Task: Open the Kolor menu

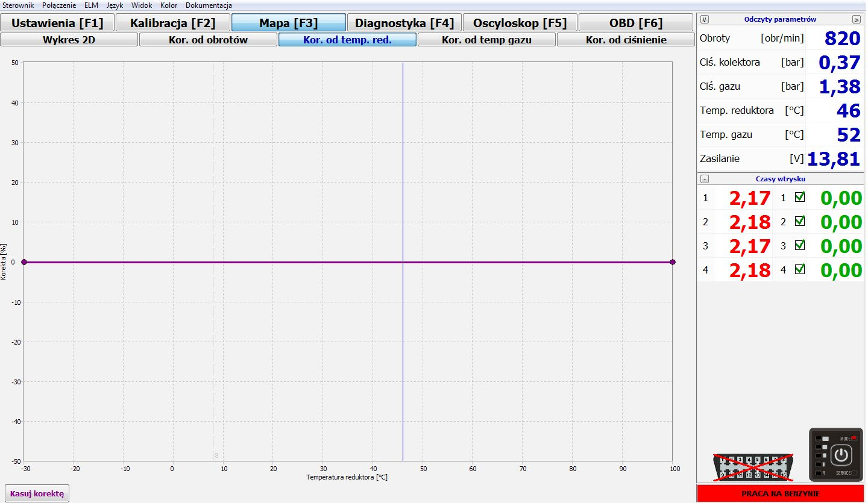Action: 169,5
